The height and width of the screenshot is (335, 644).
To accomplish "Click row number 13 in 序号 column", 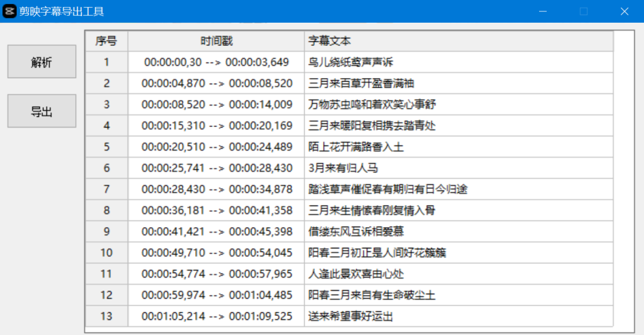I will pyautogui.click(x=106, y=317).
